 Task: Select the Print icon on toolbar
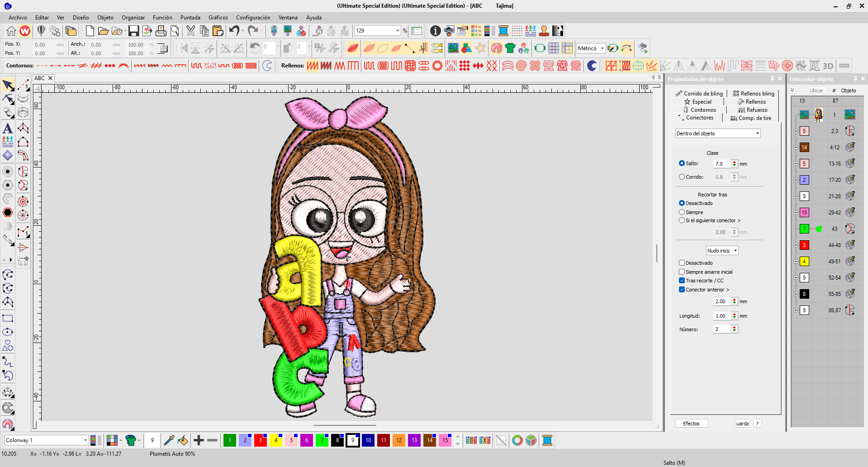pyautogui.click(x=161, y=31)
